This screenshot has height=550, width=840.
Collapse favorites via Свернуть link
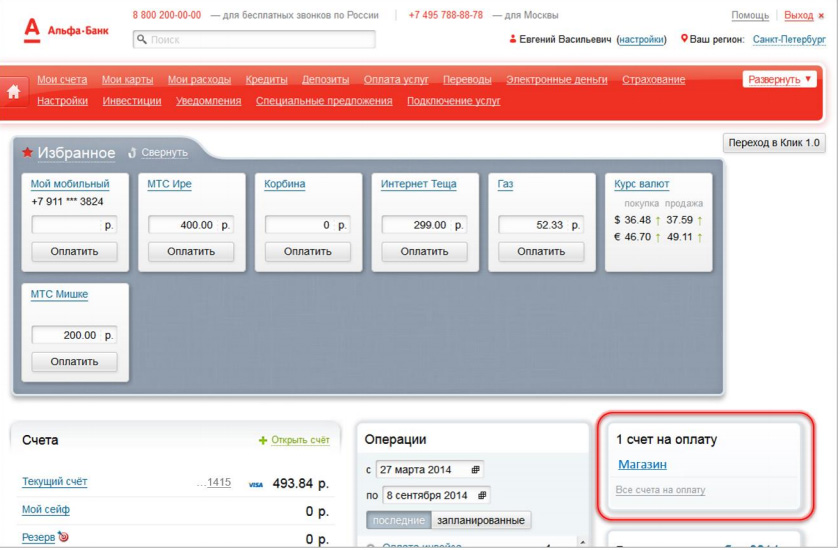point(164,153)
